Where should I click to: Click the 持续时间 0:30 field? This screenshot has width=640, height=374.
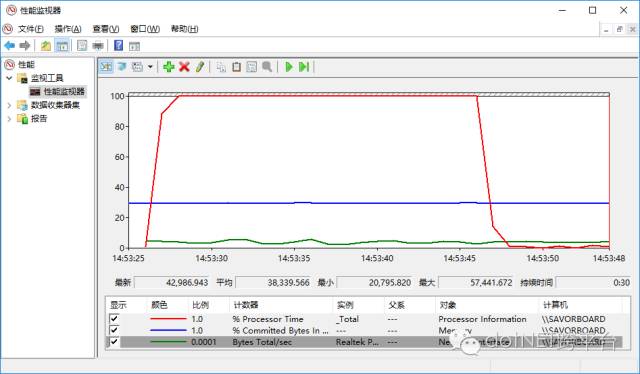tap(594, 282)
